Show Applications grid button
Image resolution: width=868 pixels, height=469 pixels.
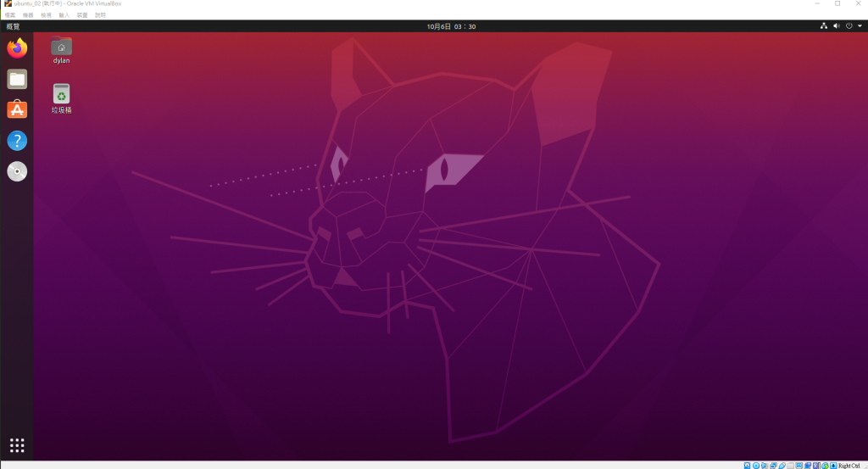(17, 445)
